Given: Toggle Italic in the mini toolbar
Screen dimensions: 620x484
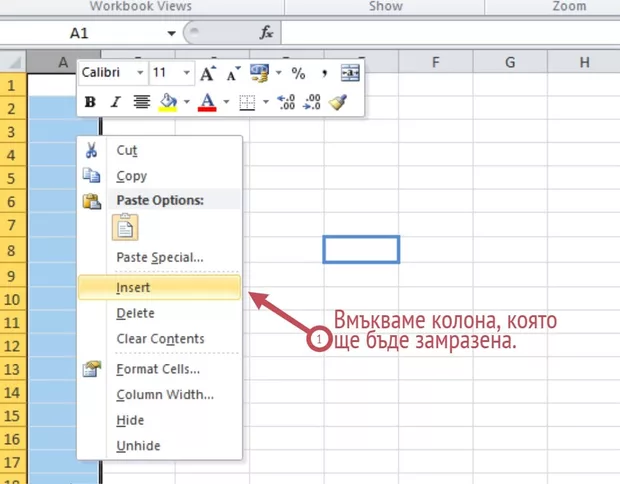Looking at the screenshot, I should click(x=115, y=102).
